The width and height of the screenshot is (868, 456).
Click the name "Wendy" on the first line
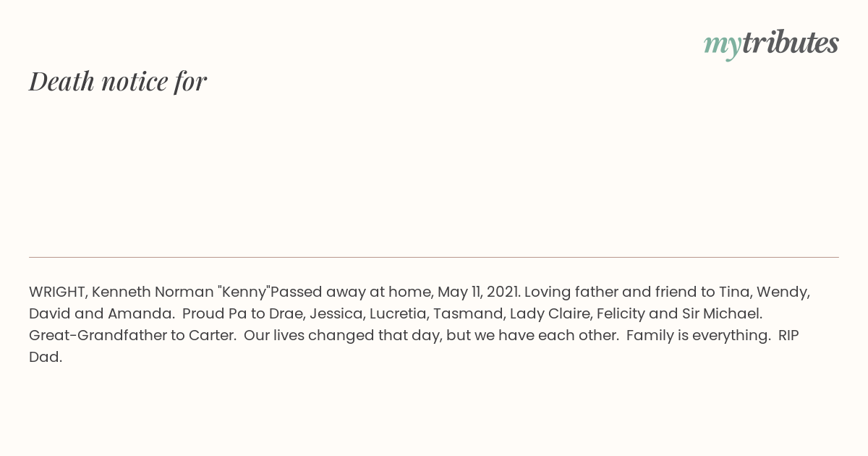pyautogui.click(x=781, y=292)
